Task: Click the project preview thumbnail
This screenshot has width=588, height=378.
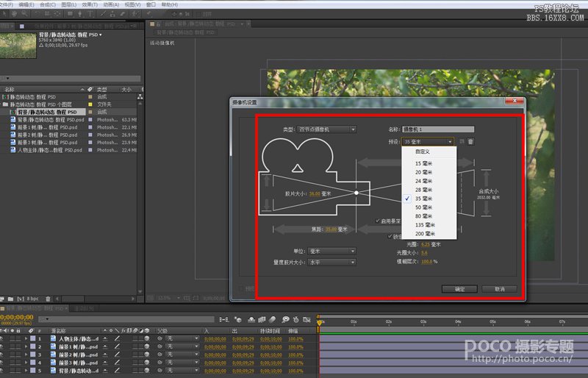Action: pos(18,45)
